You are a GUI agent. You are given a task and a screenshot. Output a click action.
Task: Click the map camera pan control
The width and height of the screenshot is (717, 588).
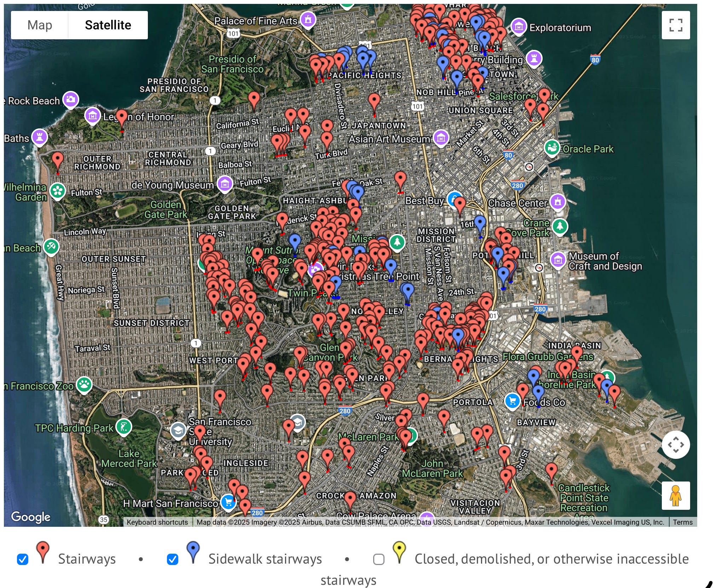tap(675, 444)
